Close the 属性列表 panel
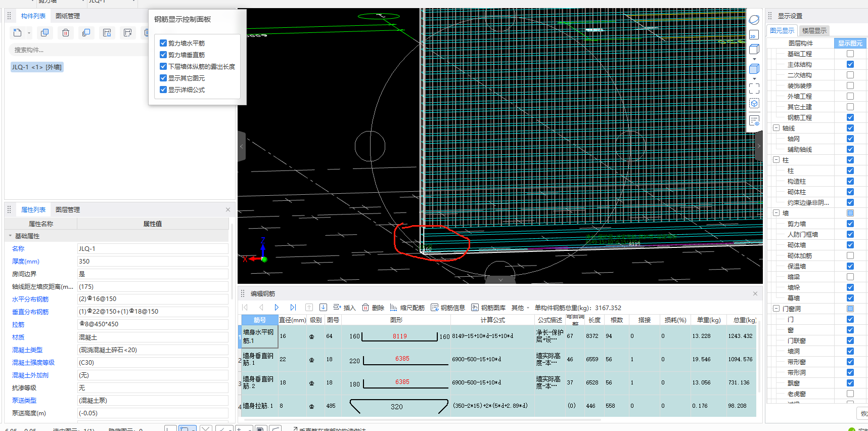Image resolution: width=868 pixels, height=431 pixels. pos(228,209)
